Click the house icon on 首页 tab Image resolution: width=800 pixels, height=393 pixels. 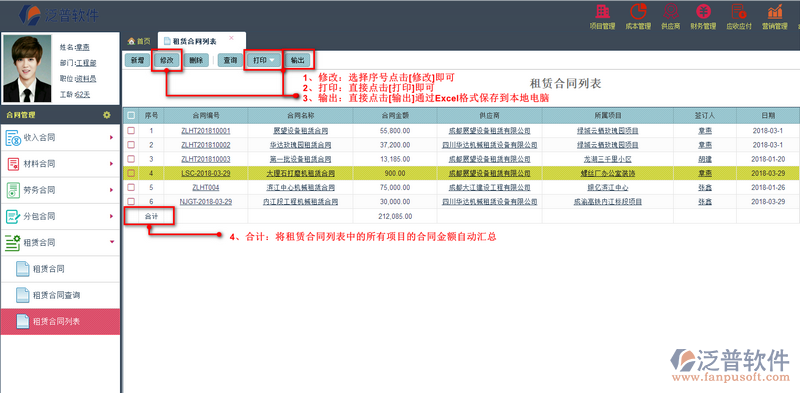(x=131, y=41)
